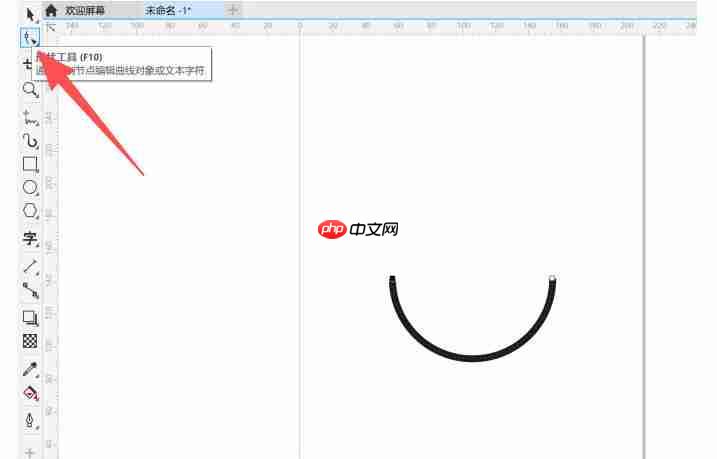
Task: Select the Shape tool in toolbox
Action: coord(30,38)
